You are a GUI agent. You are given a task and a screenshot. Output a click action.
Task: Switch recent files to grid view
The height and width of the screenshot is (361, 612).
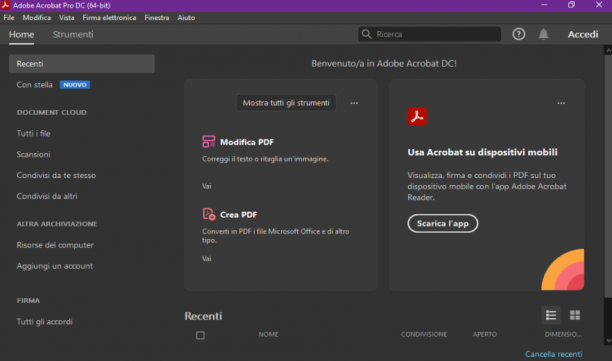tap(575, 315)
